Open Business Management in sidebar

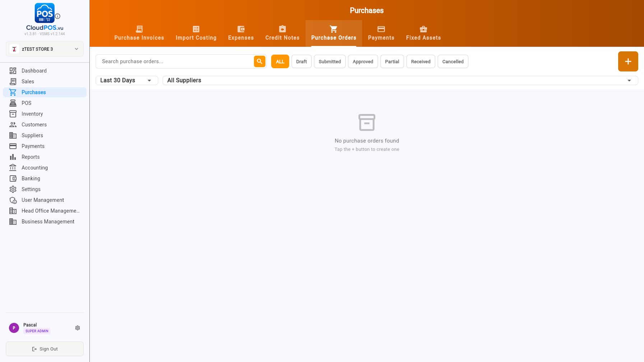point(45,222)
